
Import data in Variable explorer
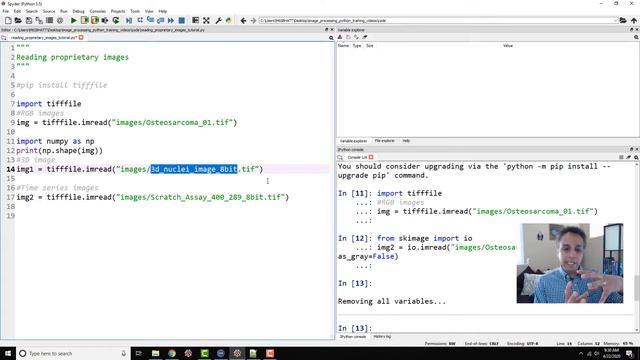point(340,37)
